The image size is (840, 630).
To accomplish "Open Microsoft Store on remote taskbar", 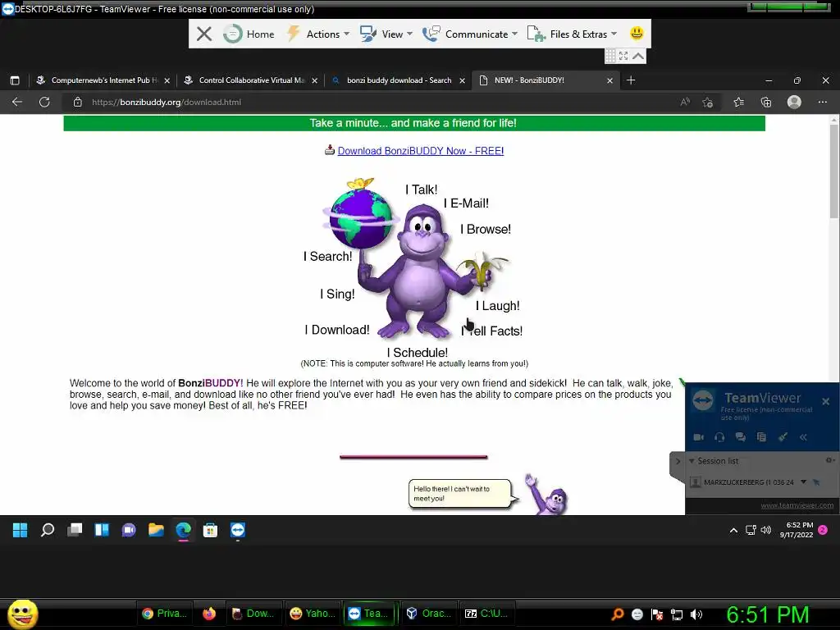I will (x=210, y=530).
